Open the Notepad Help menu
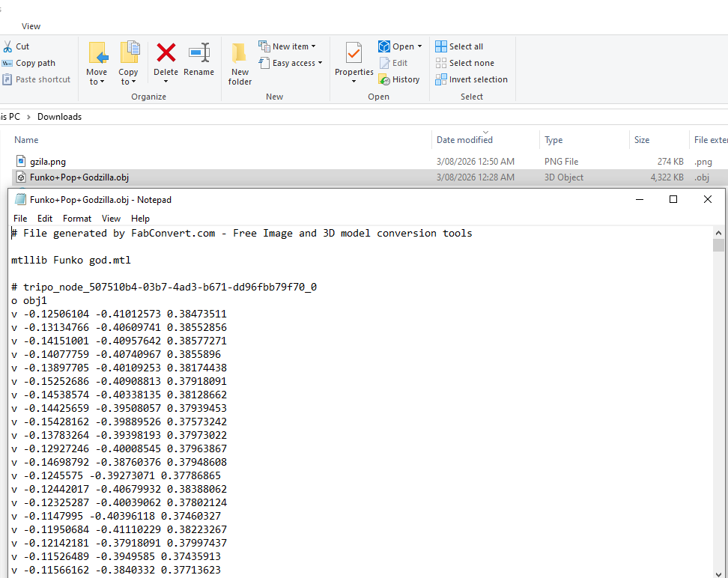 pyautogui.click(x=140, y=219)
